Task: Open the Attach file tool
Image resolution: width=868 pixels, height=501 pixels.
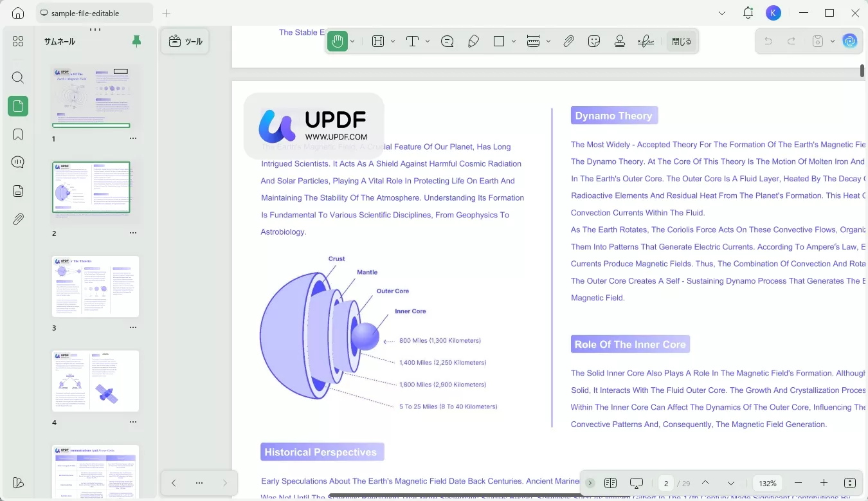Action: coord(569,41)
